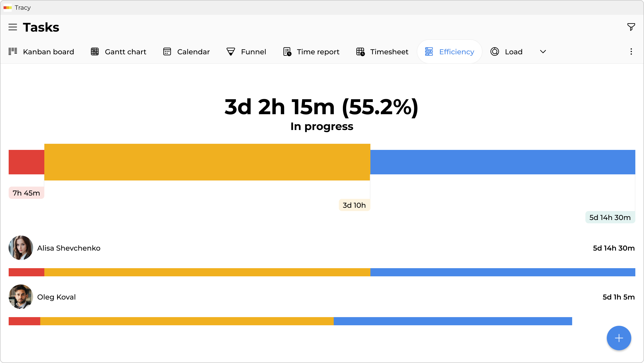
Task: Click Alisa Shevchenko's avatar photo
Action: tap(21, 248)
